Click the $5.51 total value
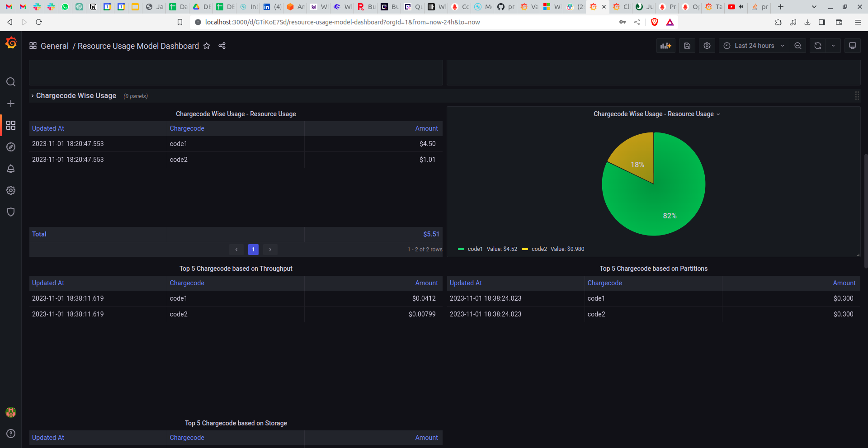 431,234
